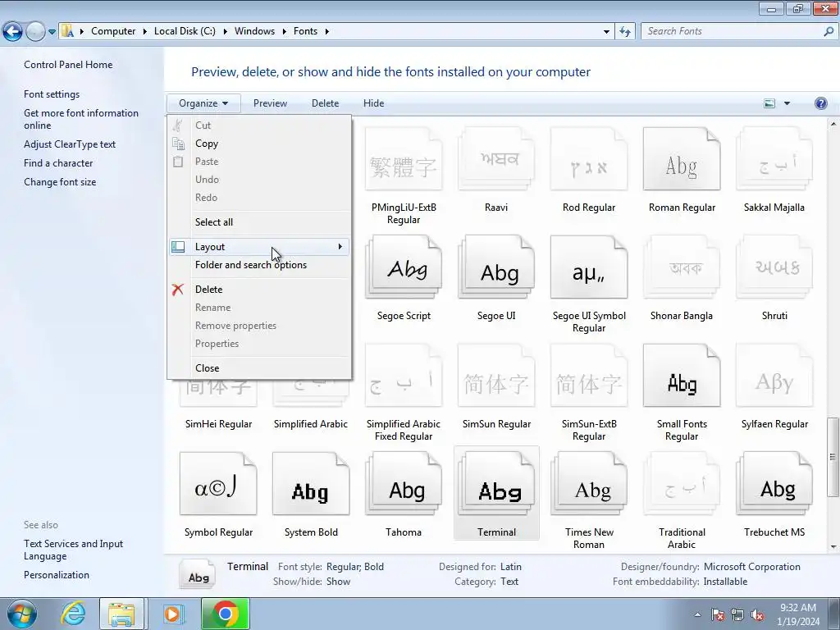Launch Internet Explorer from the taskbar
Screen dimensions: 840x630
tap(73, 614)
